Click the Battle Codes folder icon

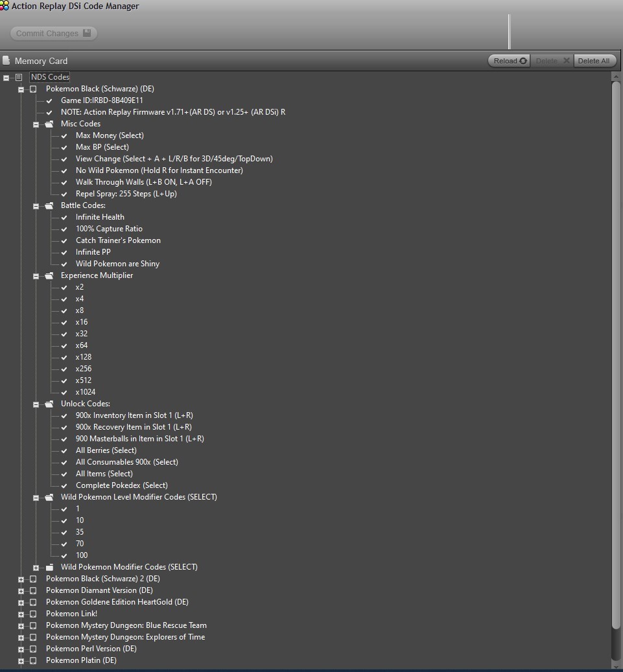tap(49, 205)
